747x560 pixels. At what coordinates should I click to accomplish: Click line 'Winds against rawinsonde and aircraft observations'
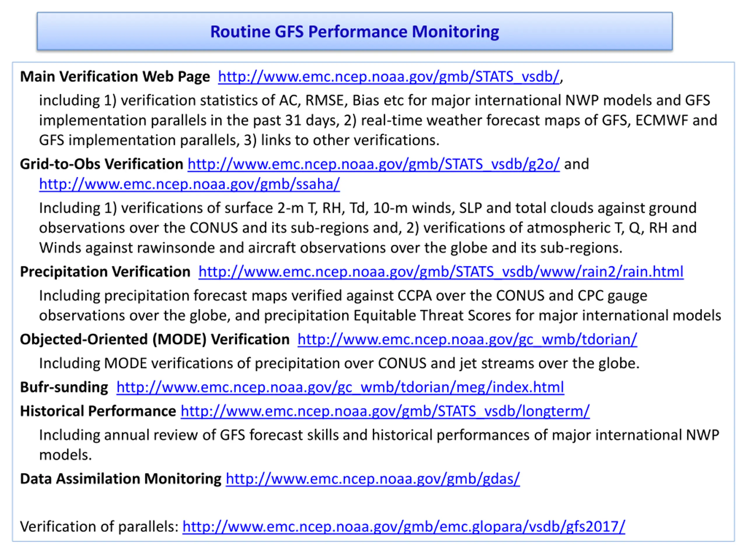click(331, 248)
